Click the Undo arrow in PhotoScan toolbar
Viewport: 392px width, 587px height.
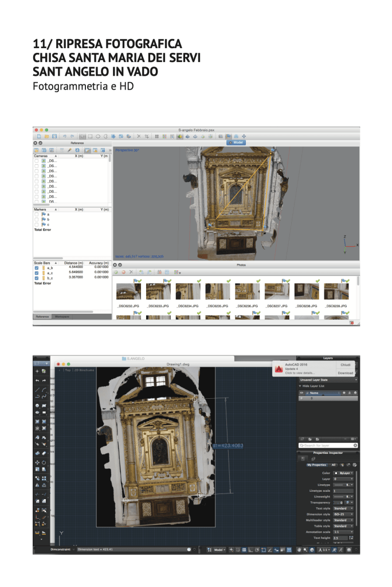(65, 137)
